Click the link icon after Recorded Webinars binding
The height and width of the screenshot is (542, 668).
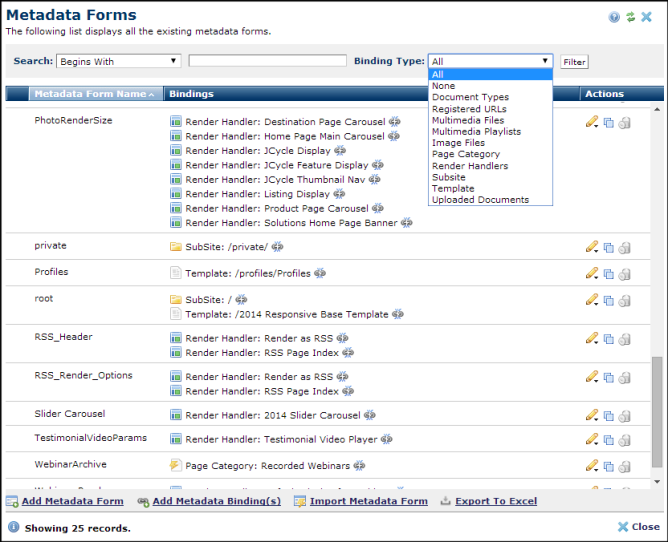click(359, 465)
